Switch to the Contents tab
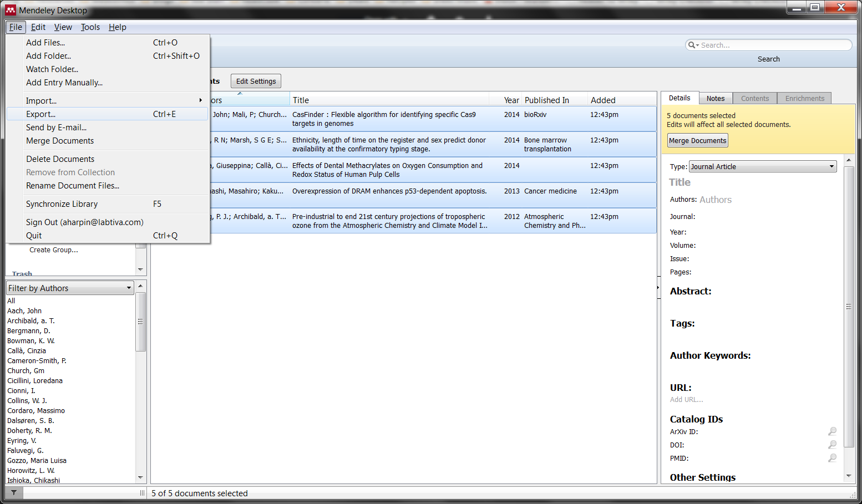862x504 pixels. coord(755,98)
